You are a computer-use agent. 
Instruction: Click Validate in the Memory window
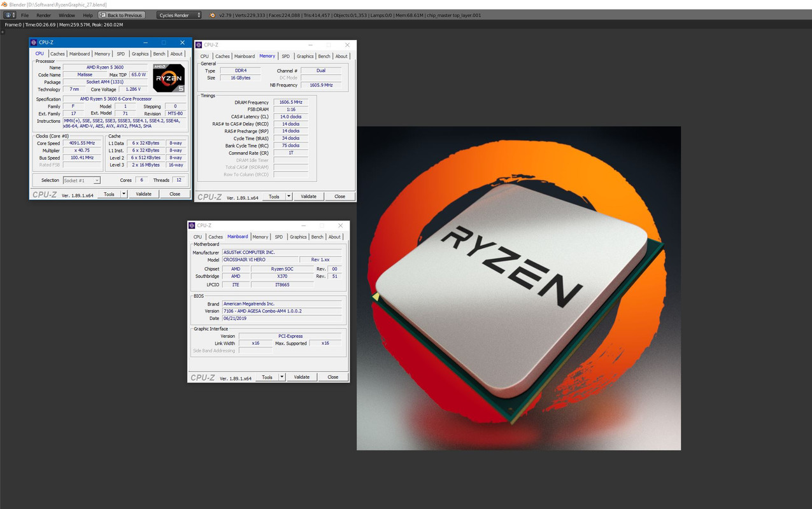click(x=309, y=197)
